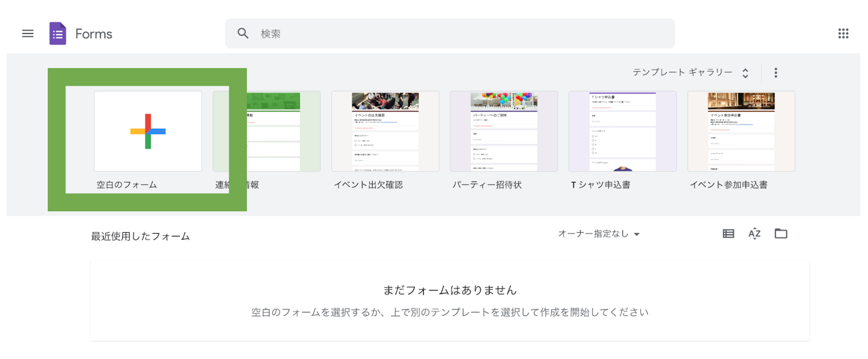
Task: Open the T シャツ申込書 template thumbnail
Action: (622, 131)
